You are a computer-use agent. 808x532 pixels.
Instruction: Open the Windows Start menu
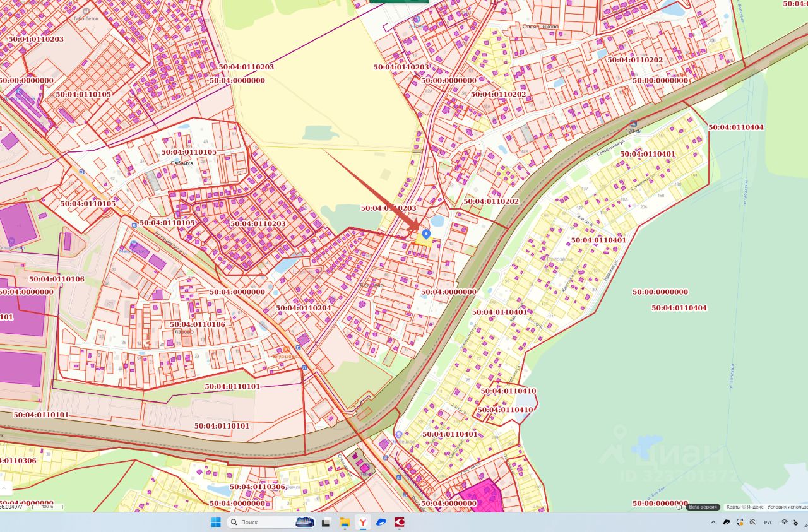tap(215, 522)
